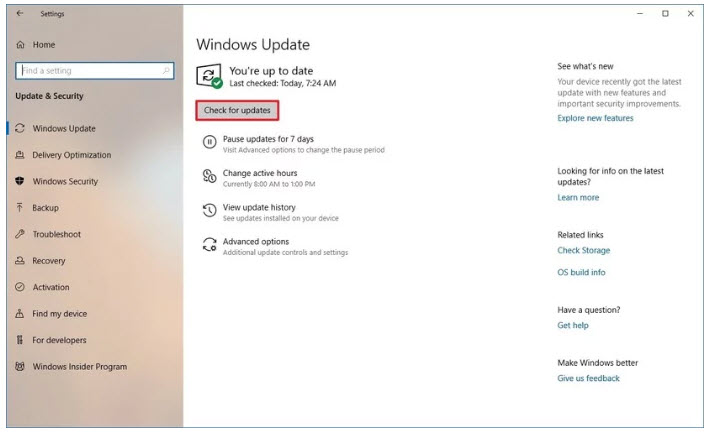Click the Pause updates icon

pyautogui.click(x=209, y=143)
